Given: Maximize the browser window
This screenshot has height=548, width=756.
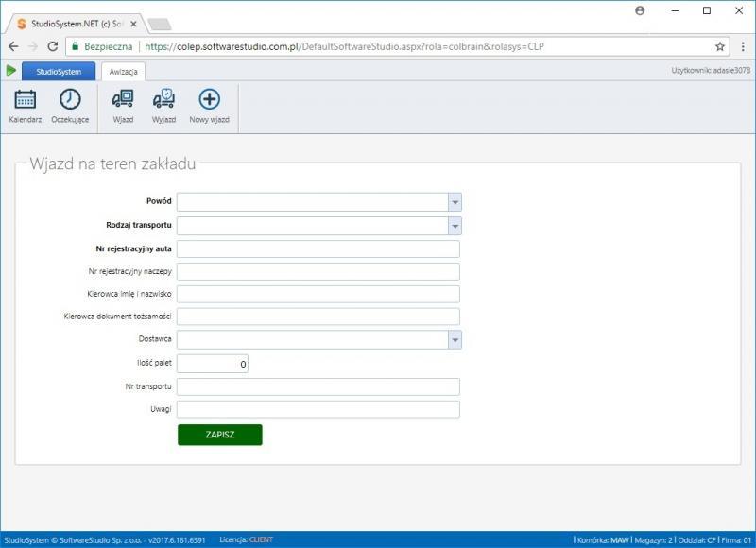Looking at the screenshot, I should point(707,10).
